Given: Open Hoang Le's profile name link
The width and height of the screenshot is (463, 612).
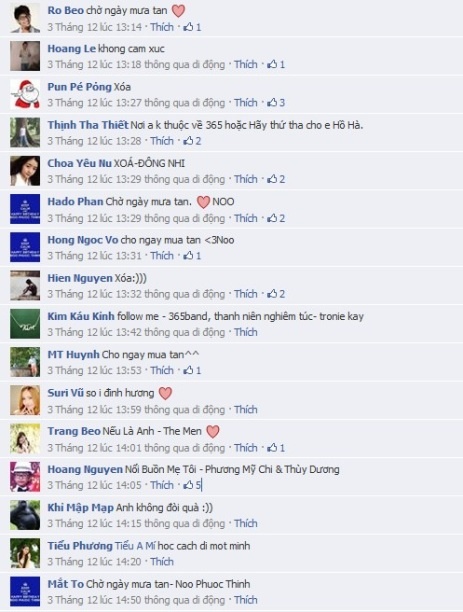Looking at the screenshot, I should pyautogui.click(x=71, y=49).
